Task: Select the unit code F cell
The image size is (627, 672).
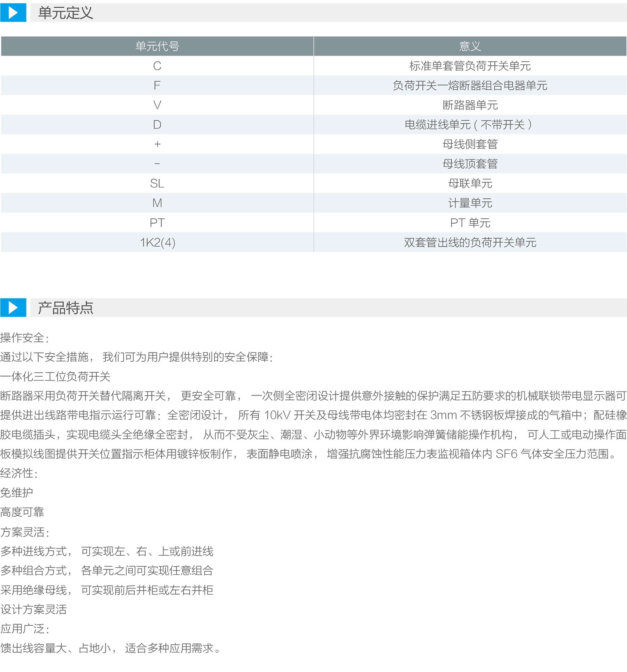Action: 157,85
